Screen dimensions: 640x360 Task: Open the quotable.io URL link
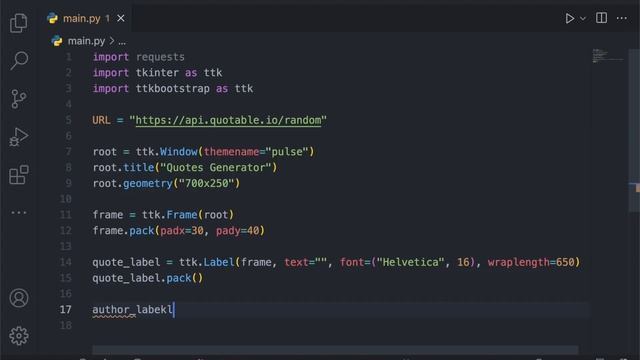pyautogui.click(x=228, y=120)
